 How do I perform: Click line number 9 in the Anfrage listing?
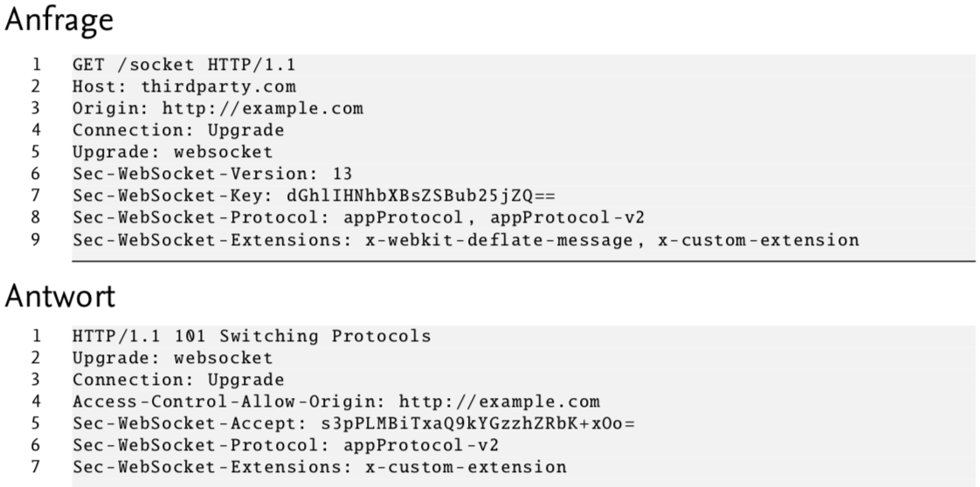[36, 240]
